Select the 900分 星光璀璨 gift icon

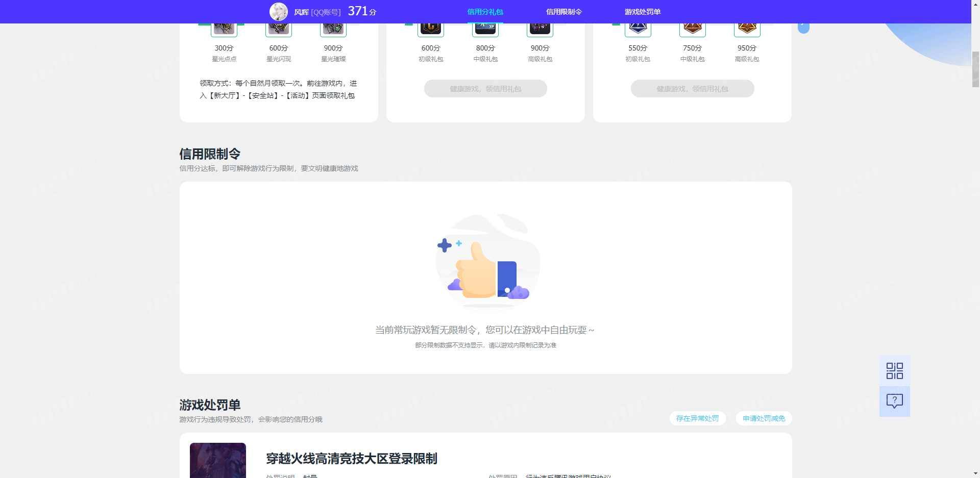pos(333,30)
